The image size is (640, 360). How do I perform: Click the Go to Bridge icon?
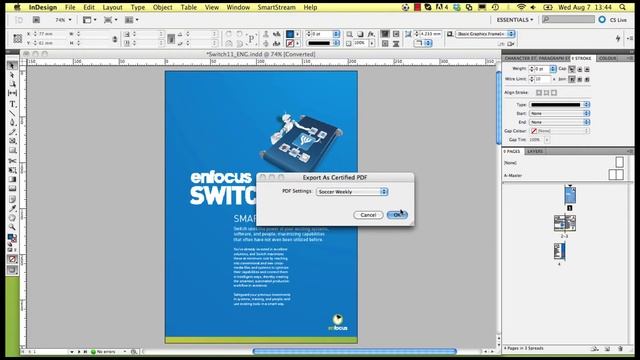36,20
